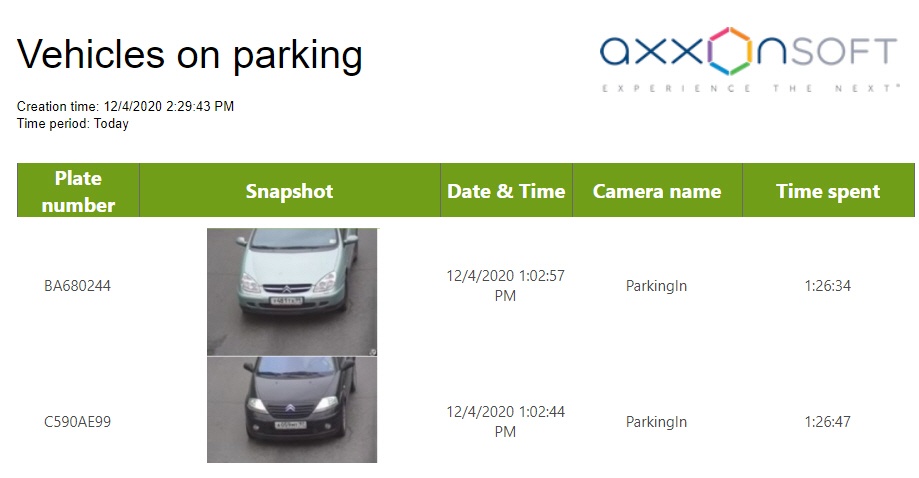
Task: Click the Experience the Next tagline
Action: click(x=750, y=88)
